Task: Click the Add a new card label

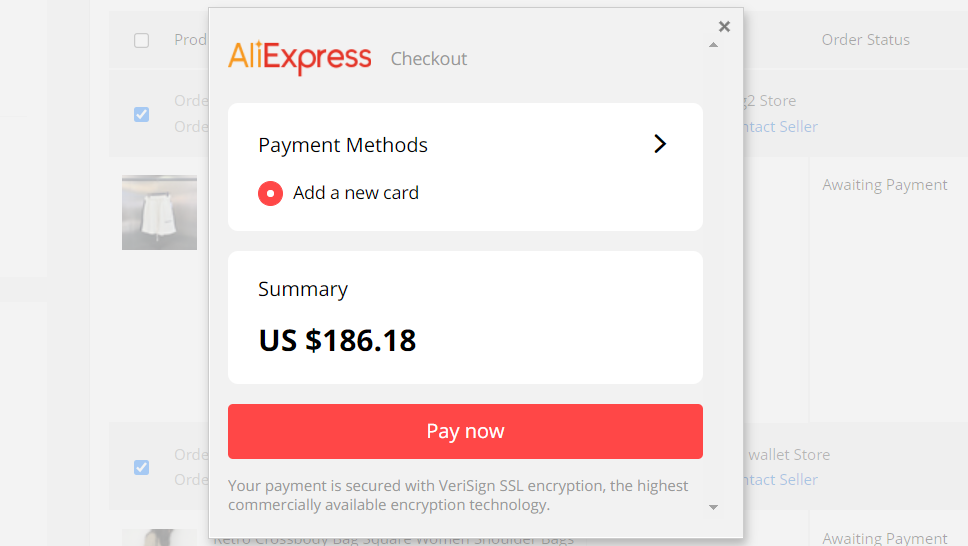Action: click(x=356, y=193)
